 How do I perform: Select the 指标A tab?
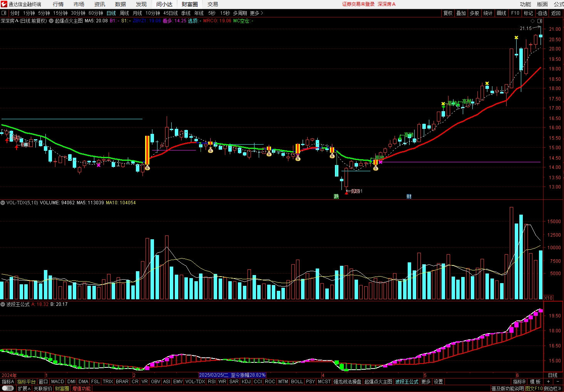[8, 382]
